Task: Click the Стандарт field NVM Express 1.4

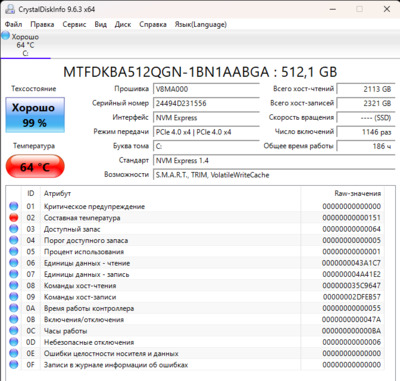Action: tap(274, 161)
